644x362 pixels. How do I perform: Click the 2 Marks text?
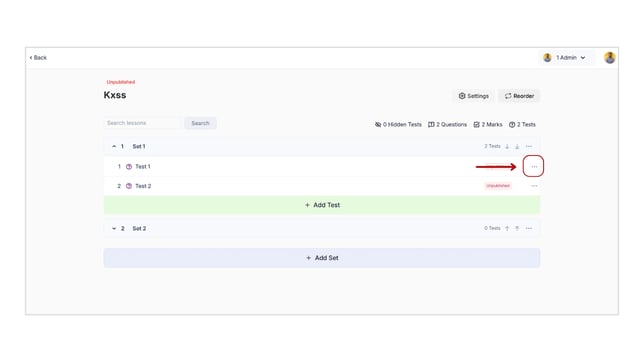492,125
